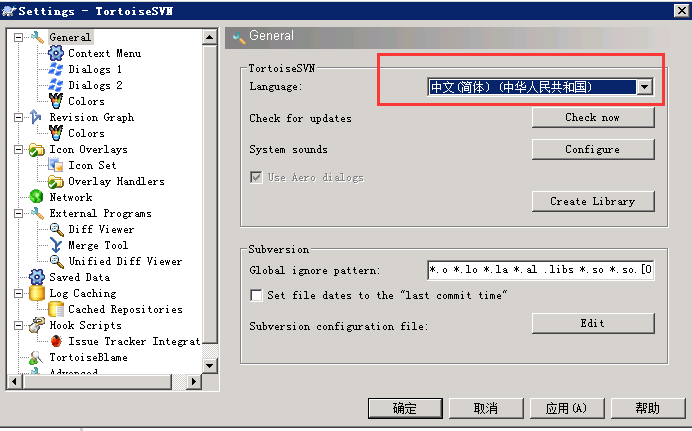The height and width of the screenshot is (431, 692).
Task: Click the Saved Data gear icon
Action: 37,277
